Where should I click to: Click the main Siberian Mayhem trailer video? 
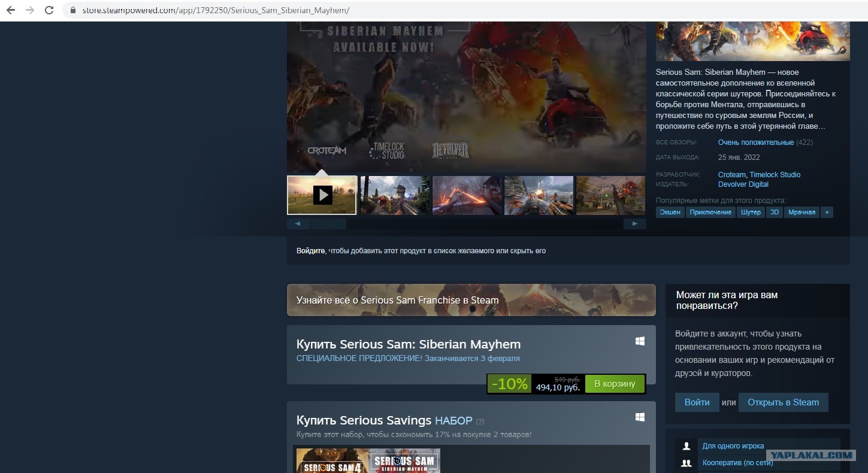[x=467, y=97]
